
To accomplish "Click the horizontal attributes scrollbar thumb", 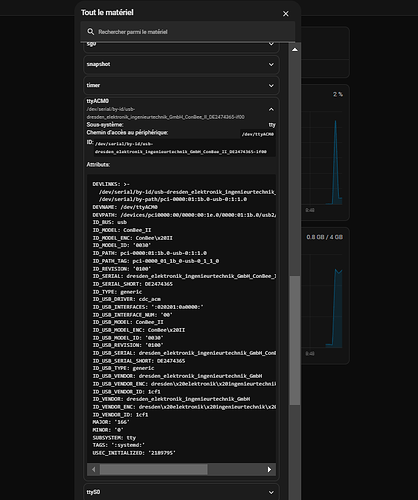I will click(x=154, y=470).
